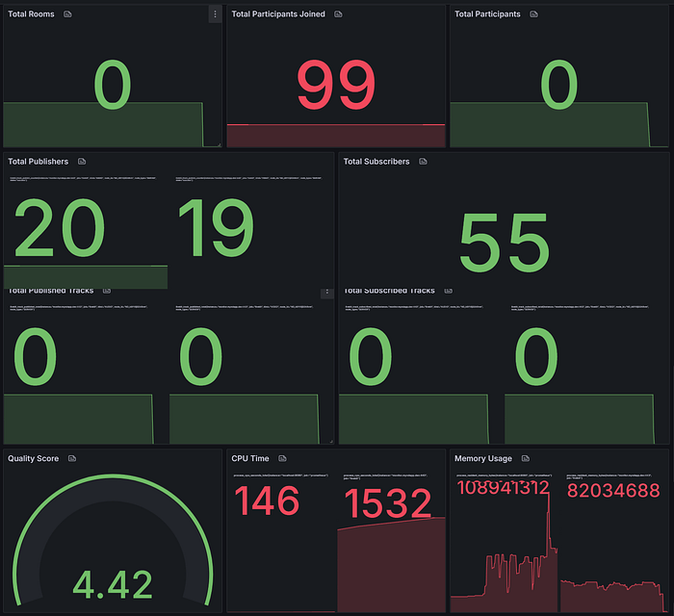The image size is (674, 616).
Task: Click the Total Rooms value 0
Action: tap(113, 85)
